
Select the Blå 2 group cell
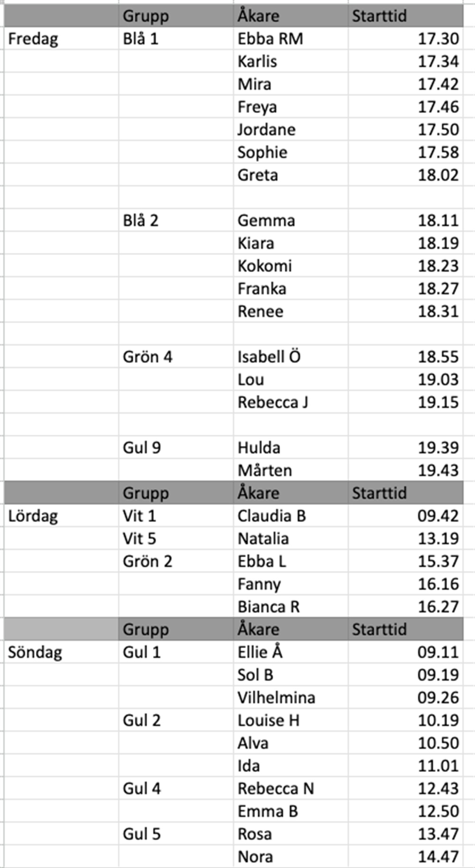tap(141, 221)
